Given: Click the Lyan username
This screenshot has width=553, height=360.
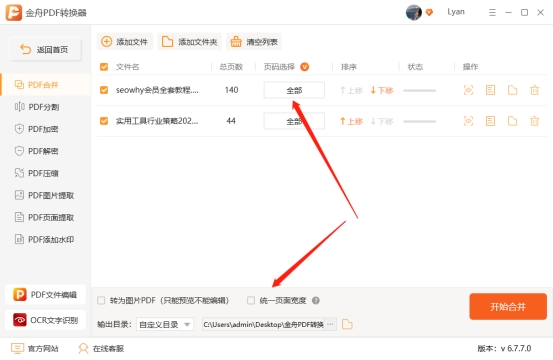Looking at the screenshot, I should pyautogui.click(x=456, y=12).
